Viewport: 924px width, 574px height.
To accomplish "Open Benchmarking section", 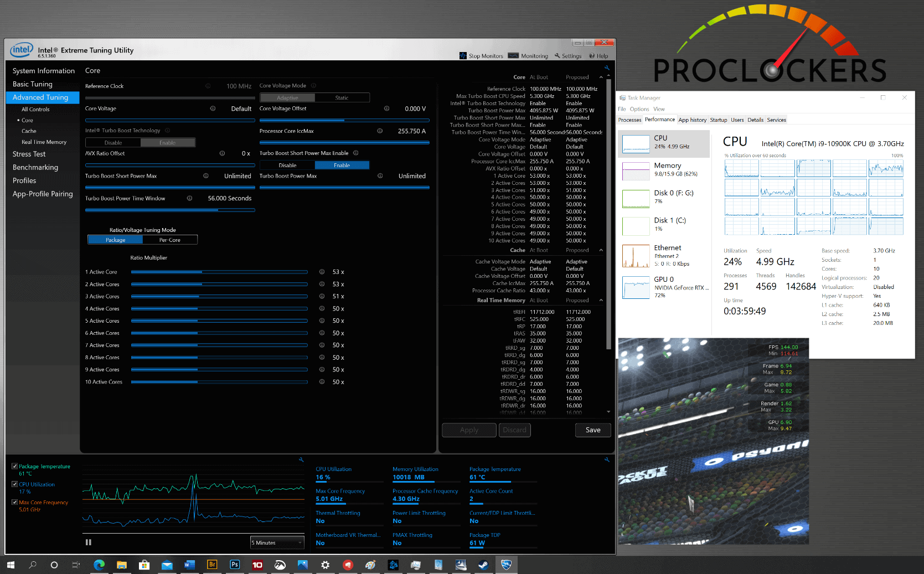I will 35,168.
